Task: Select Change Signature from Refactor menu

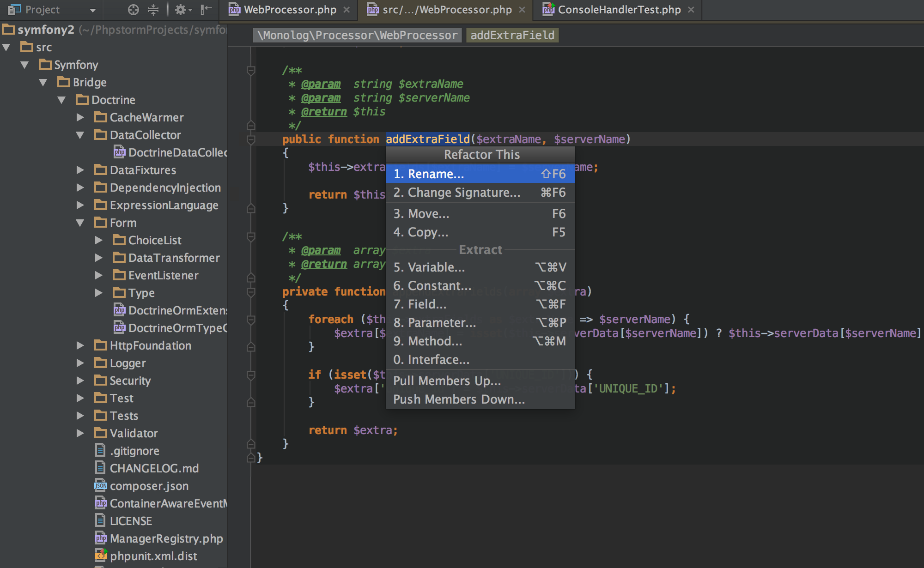Action: pos(457,193)
